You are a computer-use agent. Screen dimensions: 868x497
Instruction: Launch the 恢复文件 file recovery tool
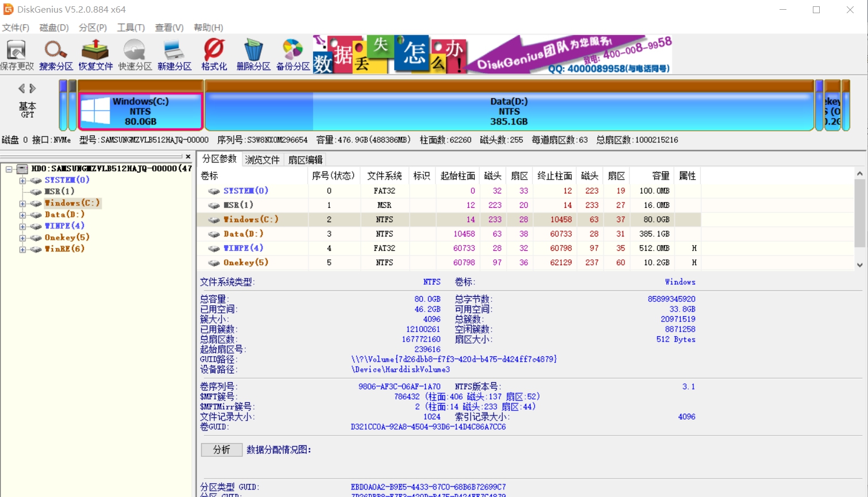click(95, 55)
